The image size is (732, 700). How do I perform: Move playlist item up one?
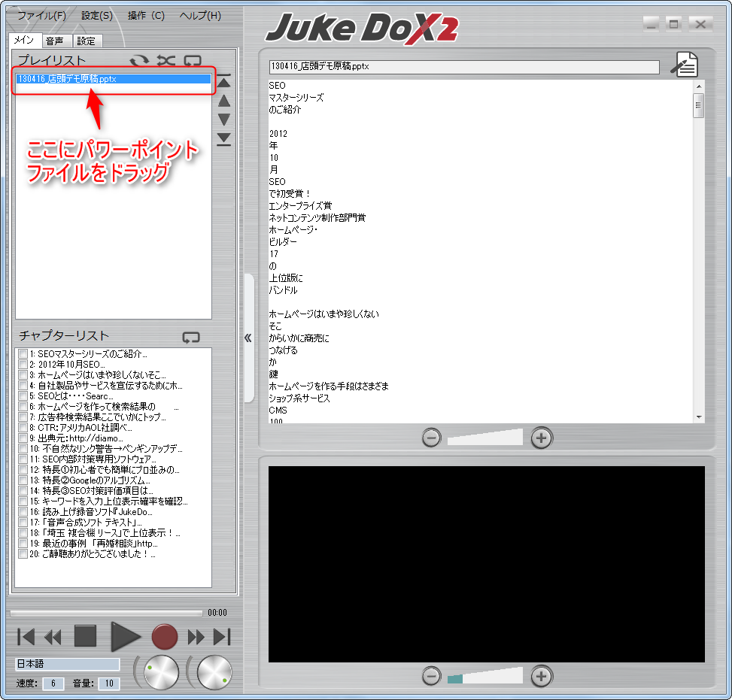click(224, 100)
